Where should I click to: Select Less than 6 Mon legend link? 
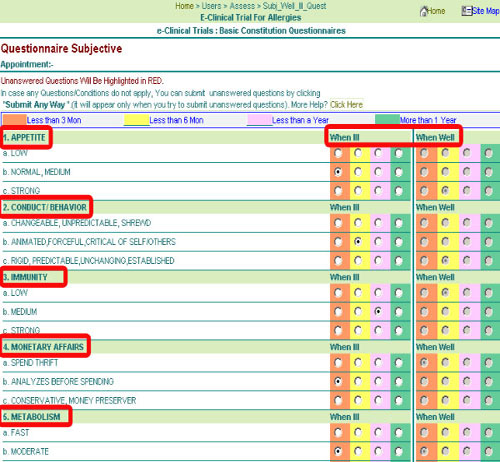click(176, 120)
